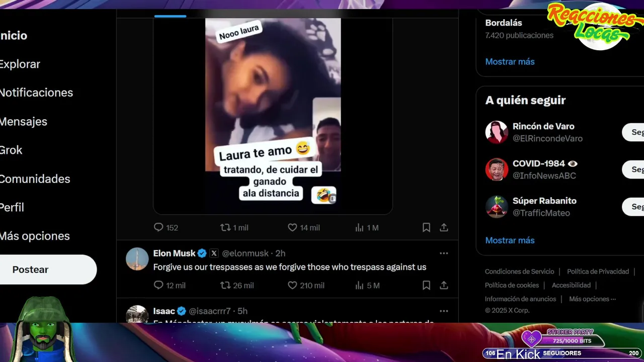Show more accounts under A quién seguir

coord(510,240)
